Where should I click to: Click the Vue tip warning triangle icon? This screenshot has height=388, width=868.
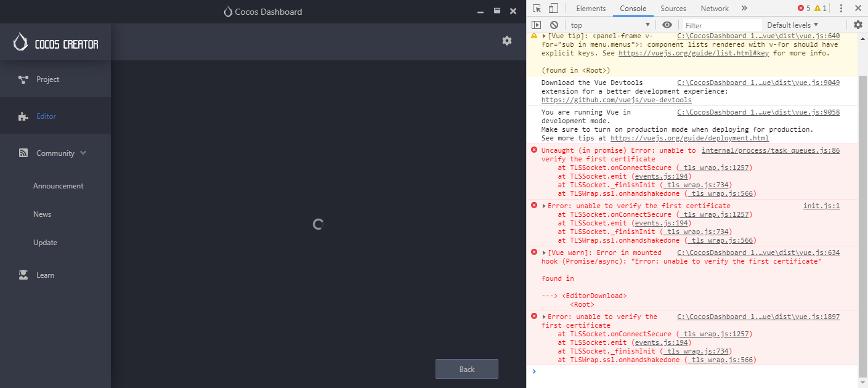coord(534,36)
